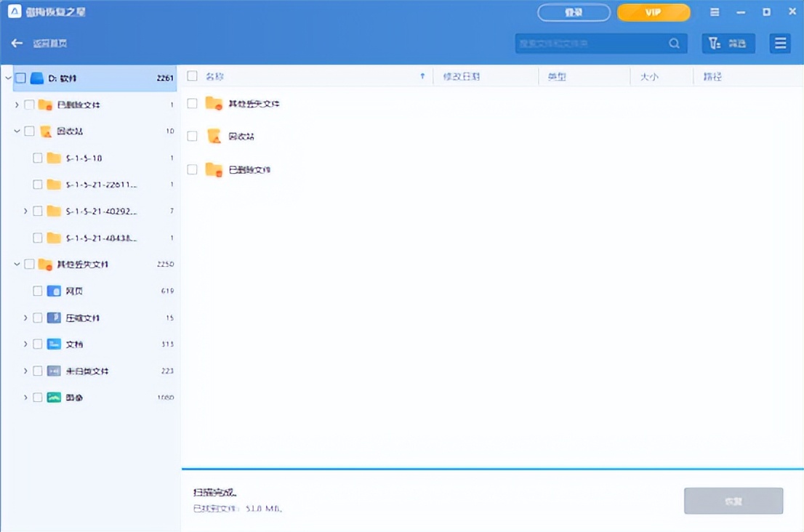The height and width of the screenshot is (532, 804).
Task: Expand the 文档 documents node
Action: point(26,344)
